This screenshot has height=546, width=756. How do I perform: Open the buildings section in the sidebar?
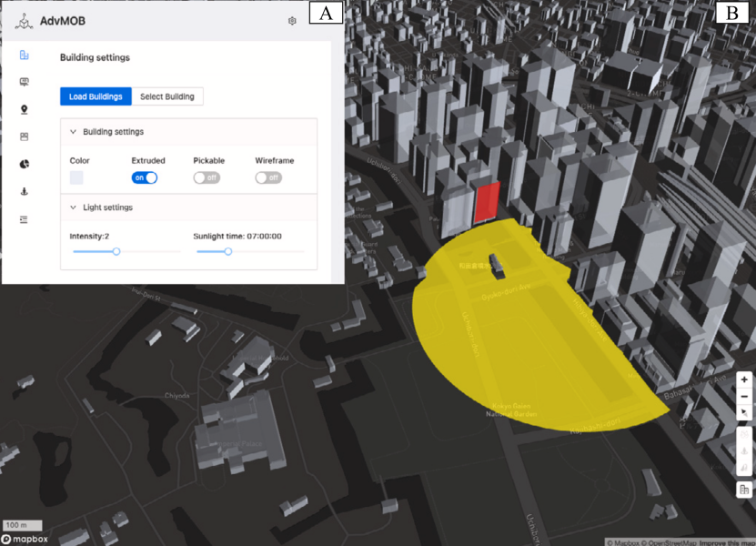click(x=24, y=56)
